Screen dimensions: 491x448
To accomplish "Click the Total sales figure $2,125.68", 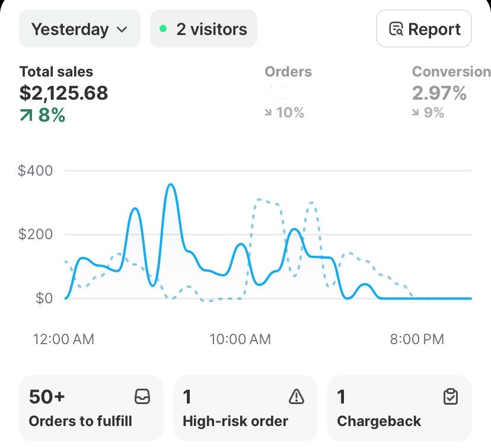I will pyautogui.click(x=63, y=93).
